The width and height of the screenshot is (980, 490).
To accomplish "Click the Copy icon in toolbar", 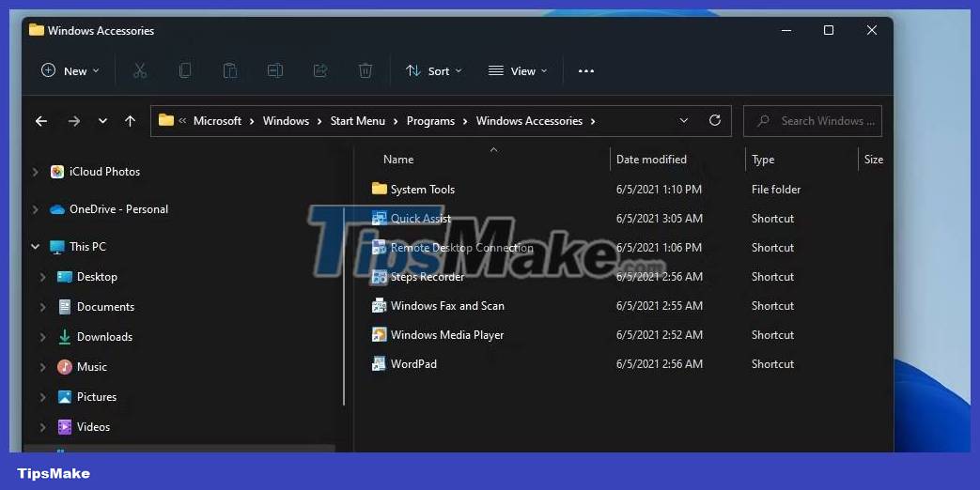I will point(185,70).
